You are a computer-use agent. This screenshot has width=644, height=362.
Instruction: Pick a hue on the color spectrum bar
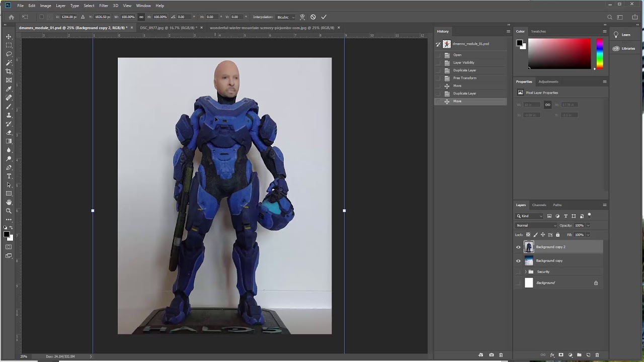[x=600, y=53]
